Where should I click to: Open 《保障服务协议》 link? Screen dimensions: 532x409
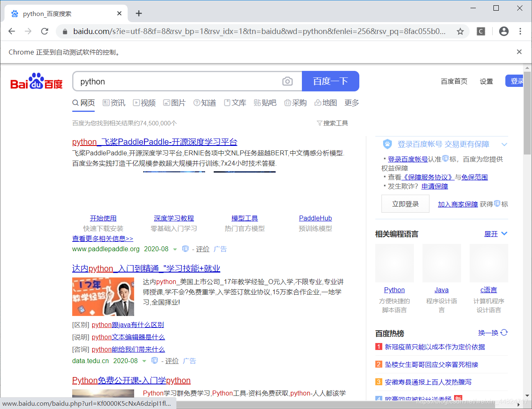point(428,177)
